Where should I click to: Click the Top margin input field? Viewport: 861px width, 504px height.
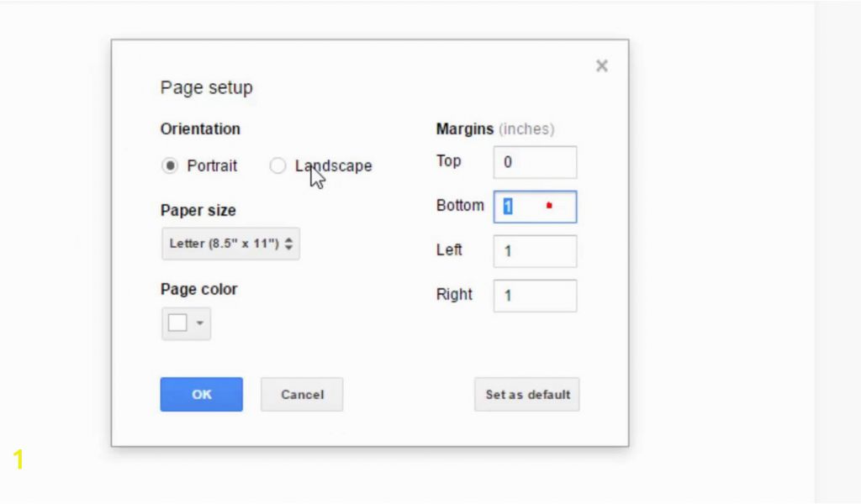tap(535, 162)
